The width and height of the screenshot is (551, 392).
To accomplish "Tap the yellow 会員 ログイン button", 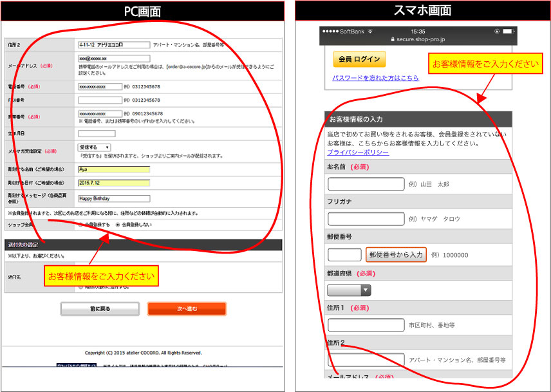I will point(359,59).
